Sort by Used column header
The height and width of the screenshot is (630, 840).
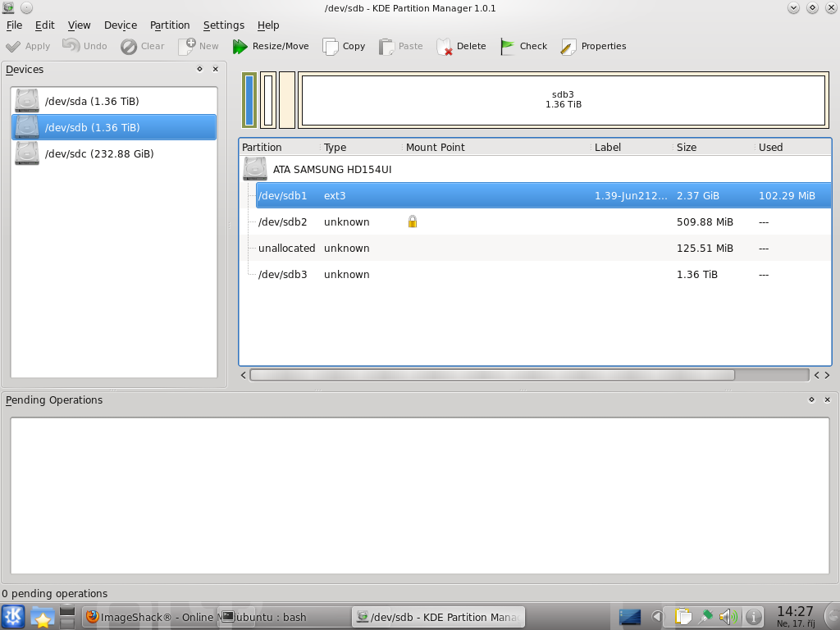tap(793, 148)
